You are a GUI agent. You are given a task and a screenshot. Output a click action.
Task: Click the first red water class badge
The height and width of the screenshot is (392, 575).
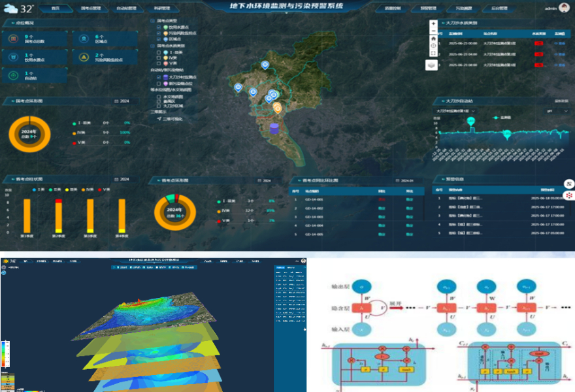pos(538,43)
